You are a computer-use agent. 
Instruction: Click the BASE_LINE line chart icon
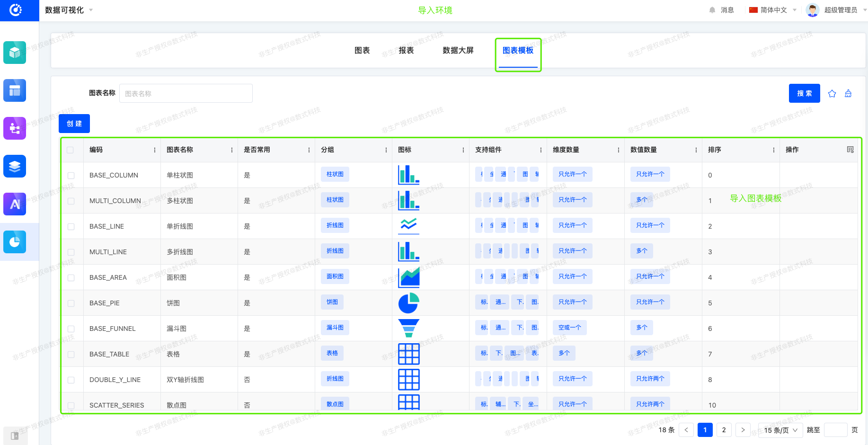(x=409, y=226)
